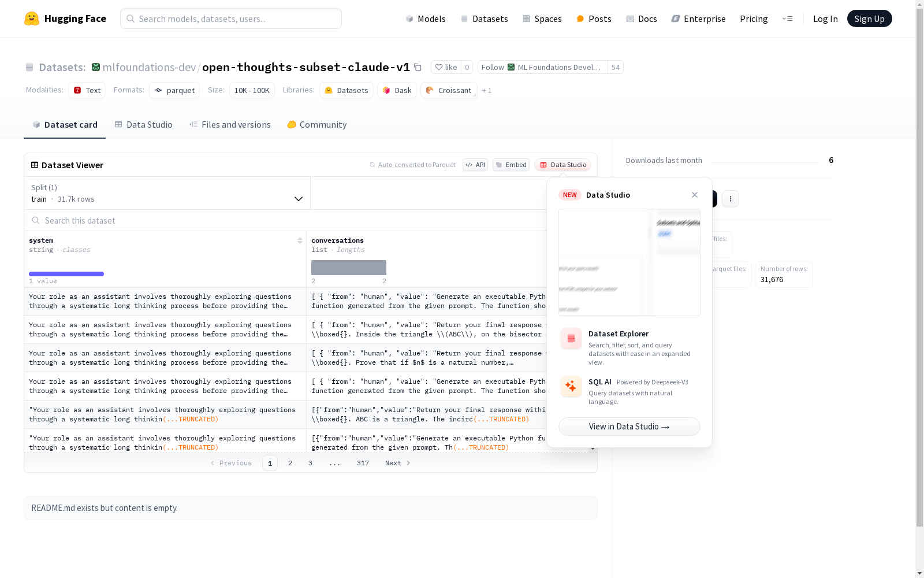The width and height of the screenshot is (924, 578).
Task: Click the Previous page button
Action: [231, 463]
